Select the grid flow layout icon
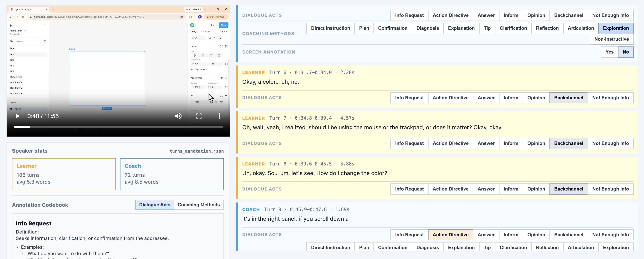This screenshot has height=259, width=644. [x=219, y=55]
